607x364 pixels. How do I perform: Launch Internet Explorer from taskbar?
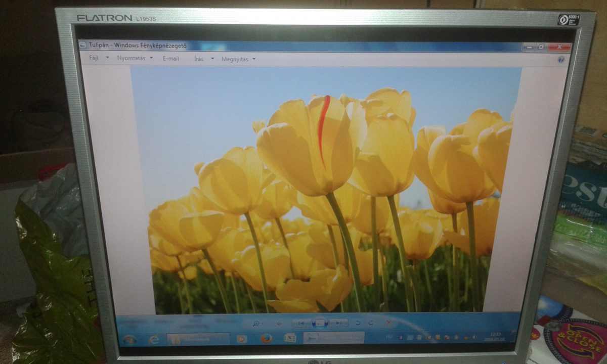point(154,339)
